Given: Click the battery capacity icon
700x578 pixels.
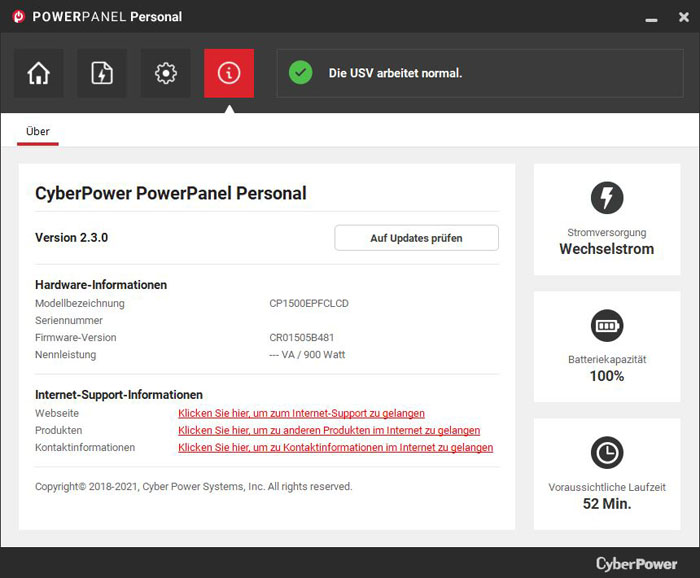Looking at the screenshot, I should (x=607, y=325).
